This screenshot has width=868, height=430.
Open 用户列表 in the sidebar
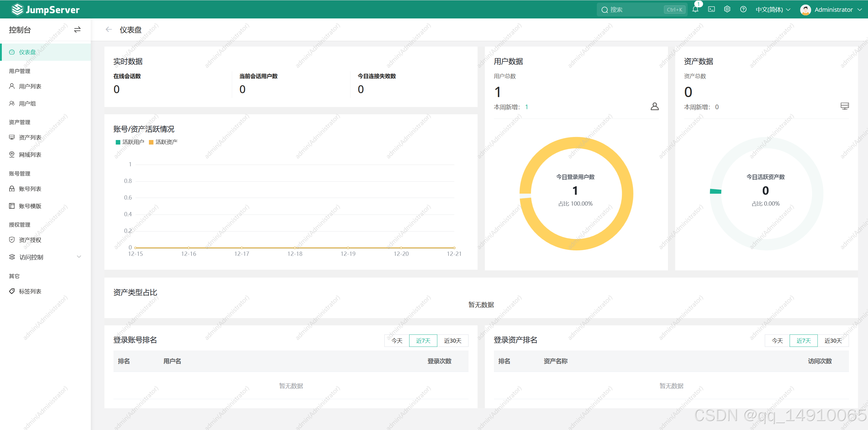[x=30, y=86]
